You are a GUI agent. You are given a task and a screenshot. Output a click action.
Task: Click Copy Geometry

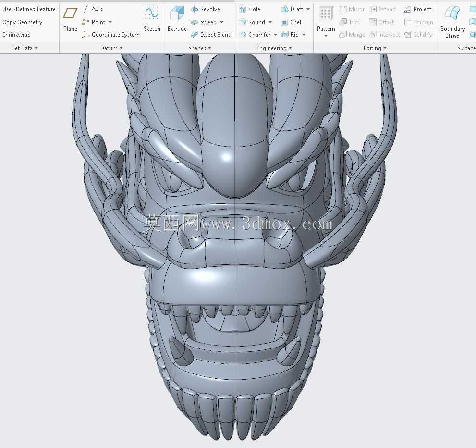pyautogui.click(x=22, y=22)
